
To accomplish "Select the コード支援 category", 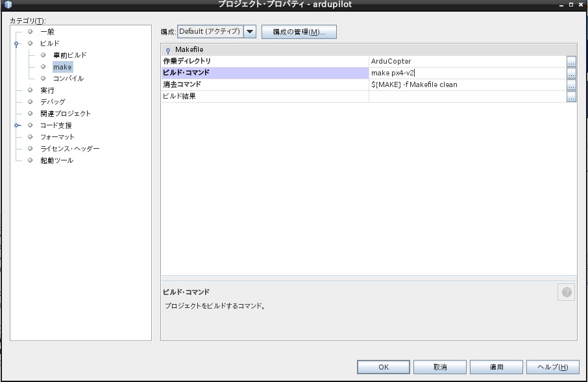I will pos(56,125).
